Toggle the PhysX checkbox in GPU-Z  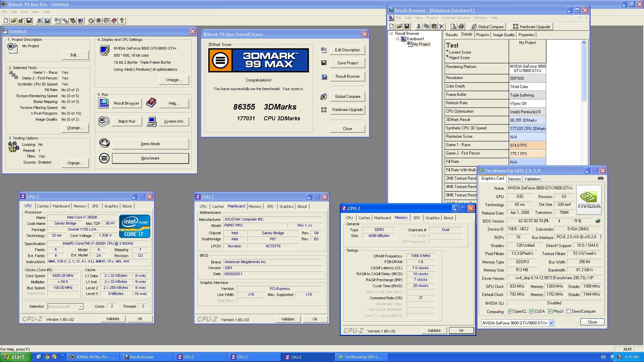(x=550, y=311)
